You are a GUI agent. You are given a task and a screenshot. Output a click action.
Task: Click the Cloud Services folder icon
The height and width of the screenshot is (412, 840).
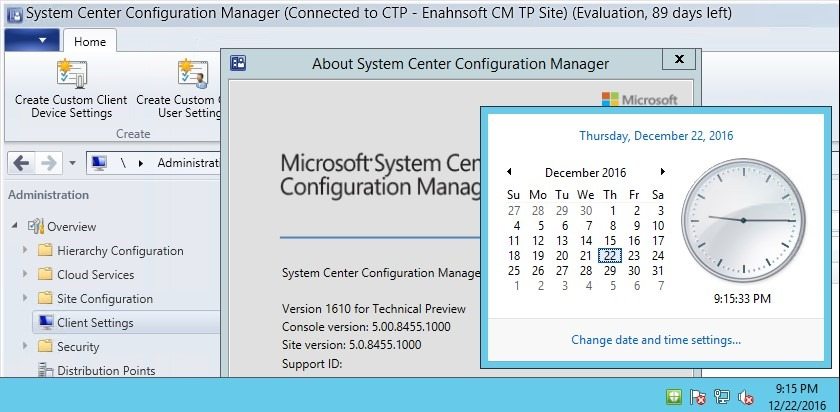(x=46, y=274)
